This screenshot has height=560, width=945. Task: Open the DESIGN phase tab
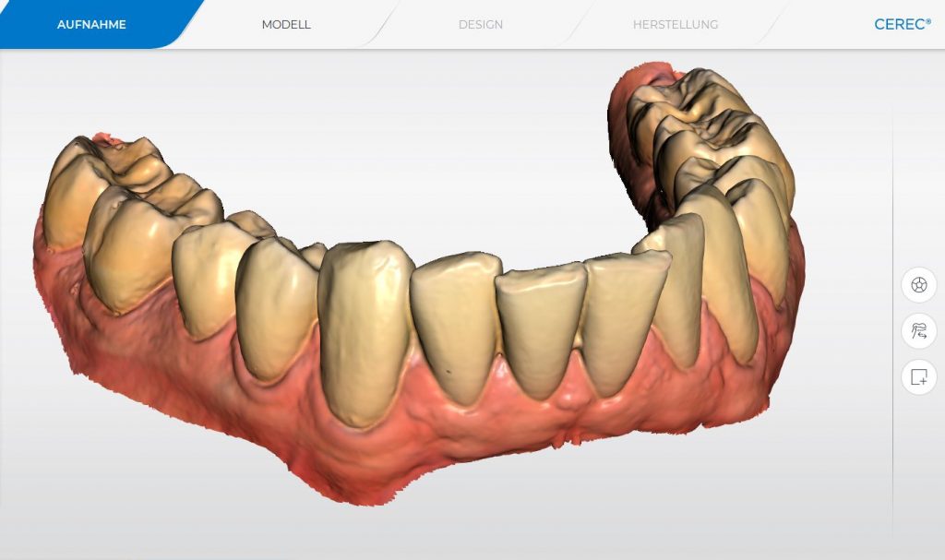point(480,25)
